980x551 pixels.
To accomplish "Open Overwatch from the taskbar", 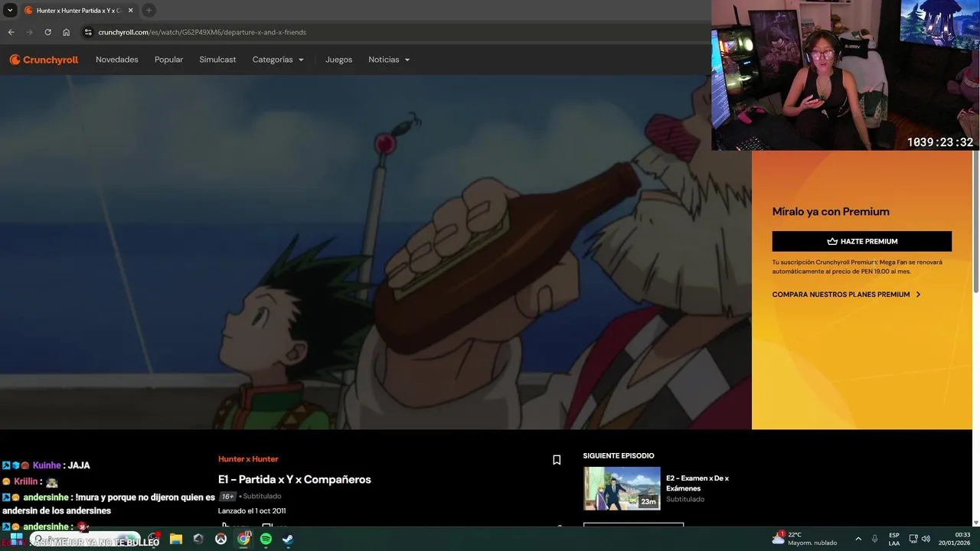I will 220,539.
